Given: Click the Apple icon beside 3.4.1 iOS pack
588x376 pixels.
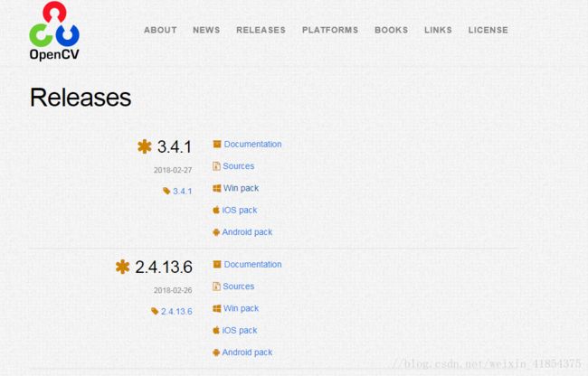Looking at the screenshot, I should (x=216, y=210).
